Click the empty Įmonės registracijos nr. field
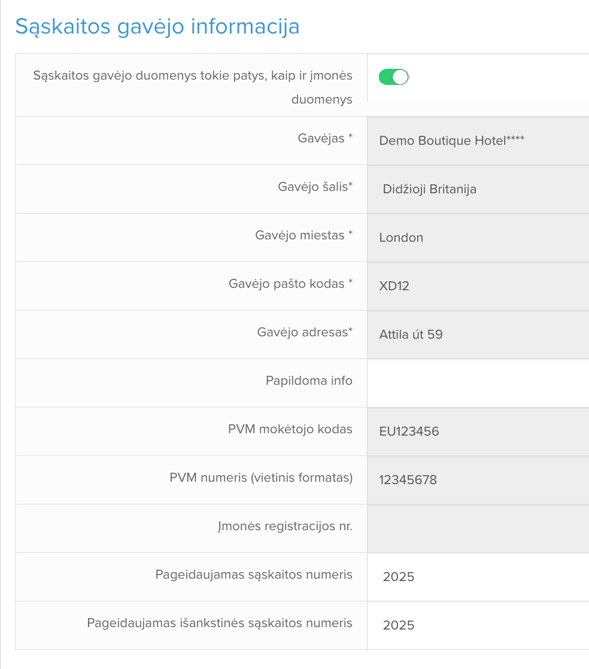 [x=478, y=529]
